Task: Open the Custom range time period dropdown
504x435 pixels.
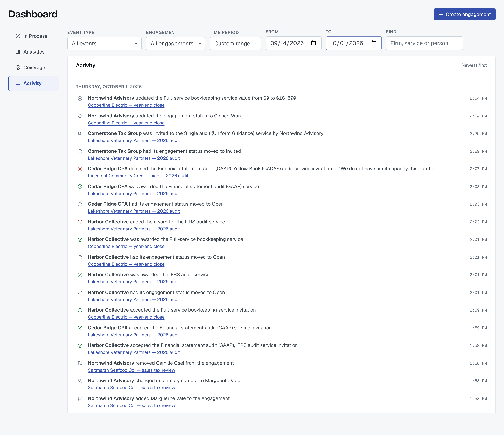Action: point(235,44)
